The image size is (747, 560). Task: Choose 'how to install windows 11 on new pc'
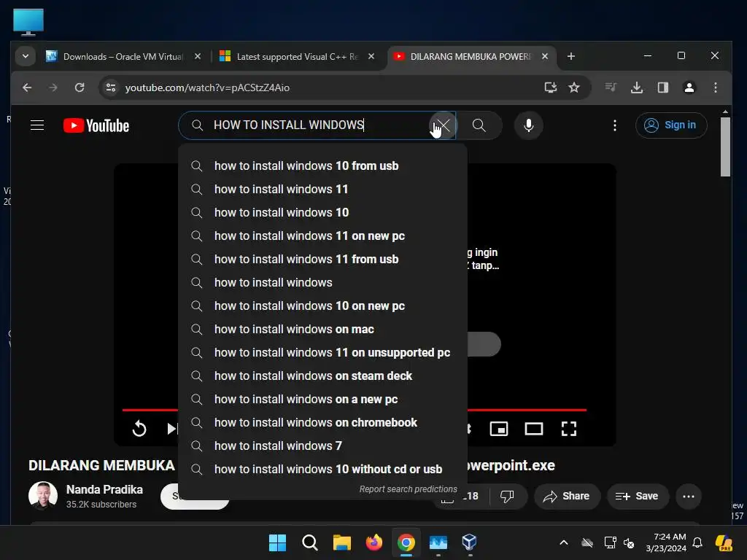pyautogui.click(x=322, y=236)
